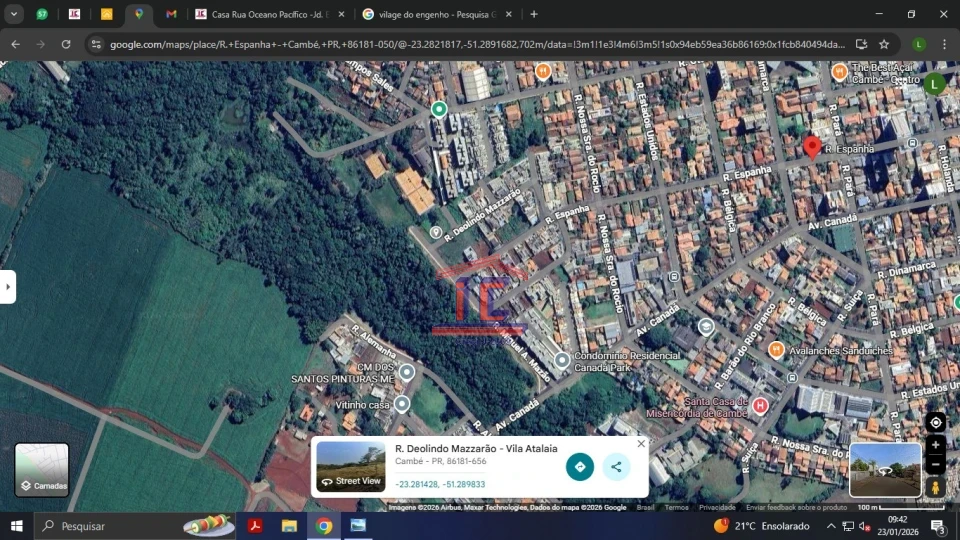Bookmark this page with the star icon
Viewport: 960px width, 540px height.
click(x=884, y=44)
